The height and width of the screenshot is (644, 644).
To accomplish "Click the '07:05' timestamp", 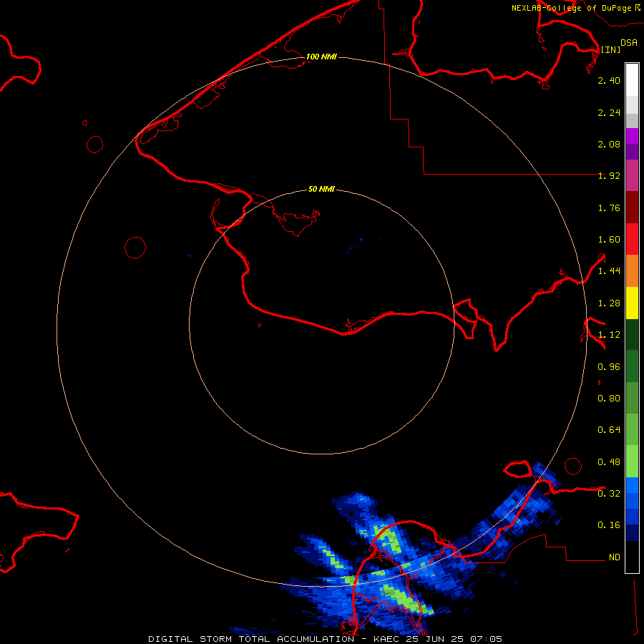I will coord(487,639).
